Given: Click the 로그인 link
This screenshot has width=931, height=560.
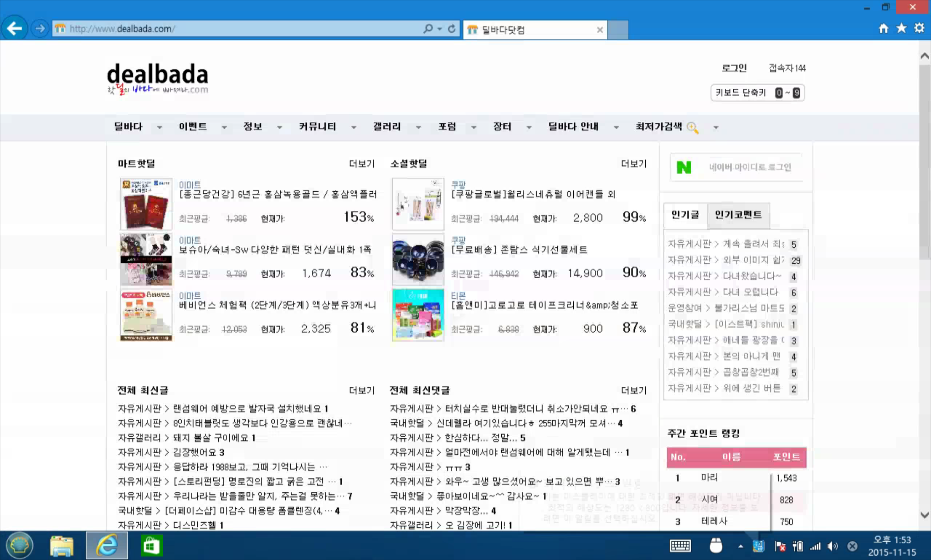Looking at the screenshot, I should (x=734, y=68).
